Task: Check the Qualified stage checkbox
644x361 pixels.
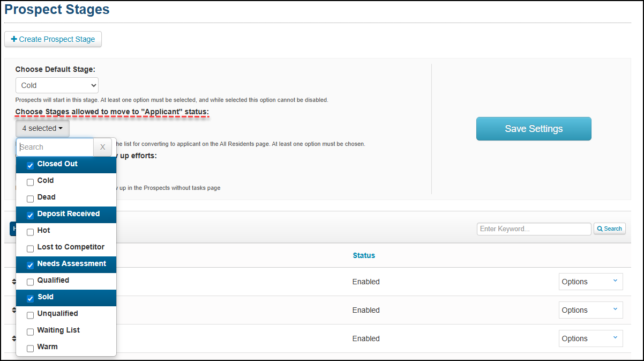Action: [31, 281]
